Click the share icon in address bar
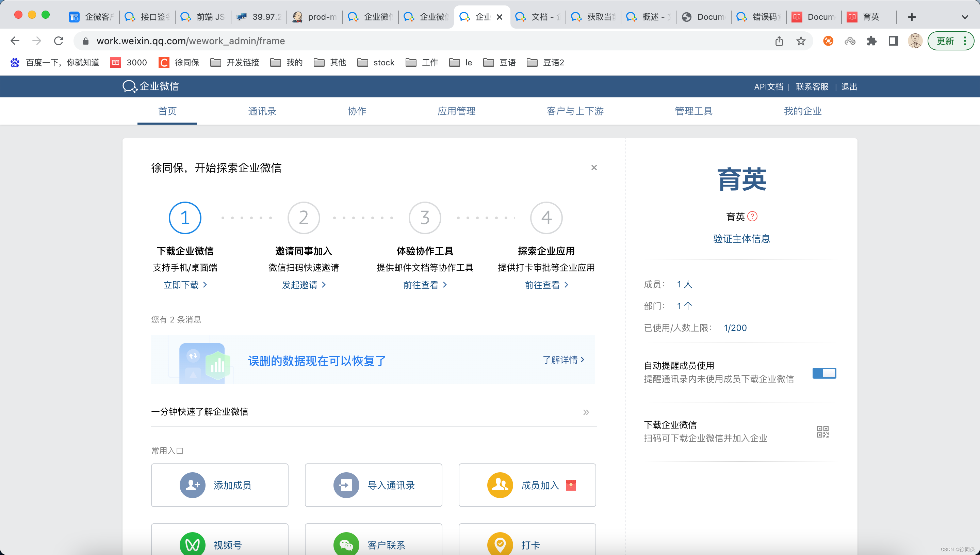 click(x=779, y=41)
